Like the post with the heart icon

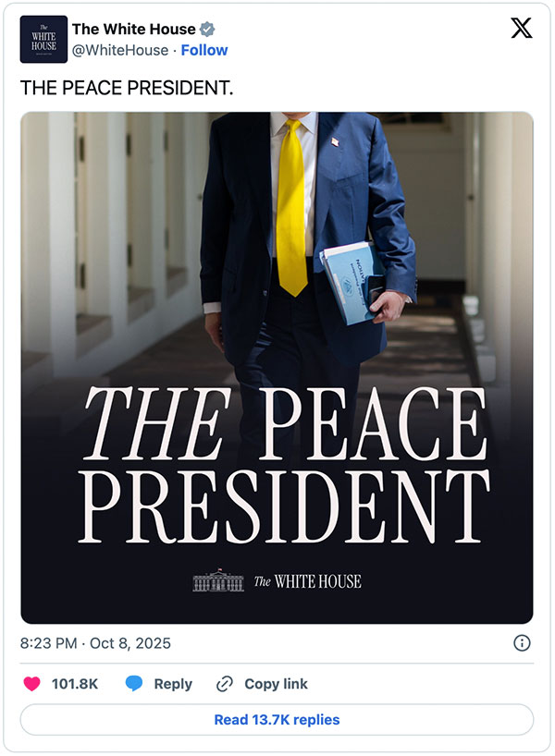tap(31, 684)
